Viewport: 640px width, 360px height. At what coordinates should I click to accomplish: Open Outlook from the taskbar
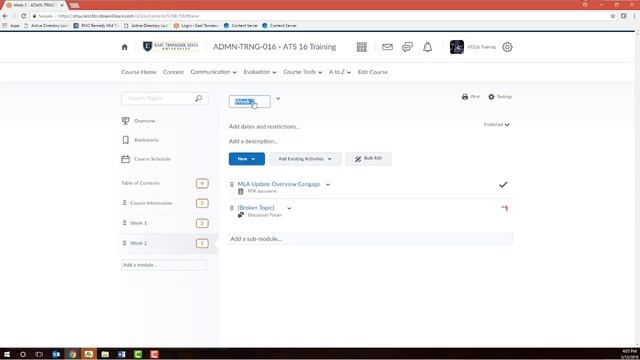click(x=56, y=354)
